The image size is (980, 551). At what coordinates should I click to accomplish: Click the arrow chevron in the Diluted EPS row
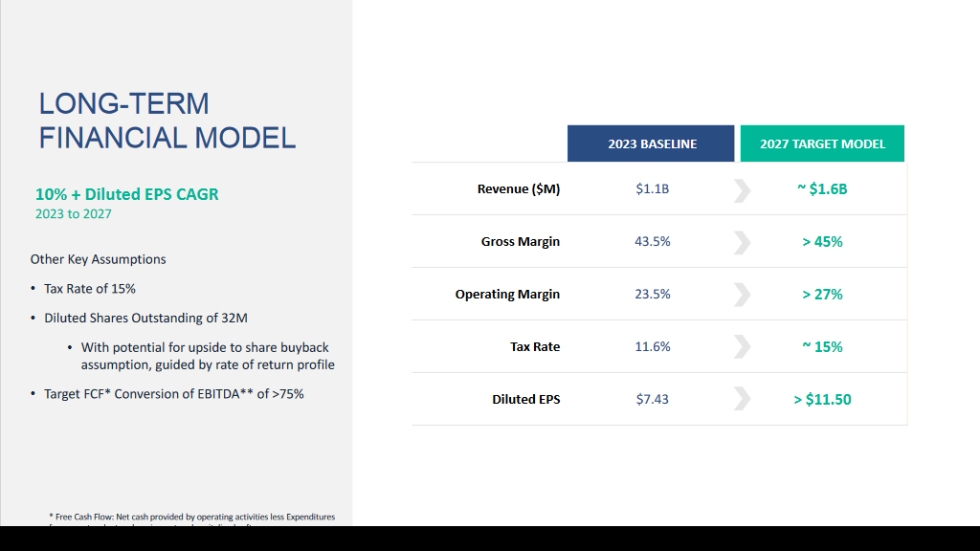(742, 400)
